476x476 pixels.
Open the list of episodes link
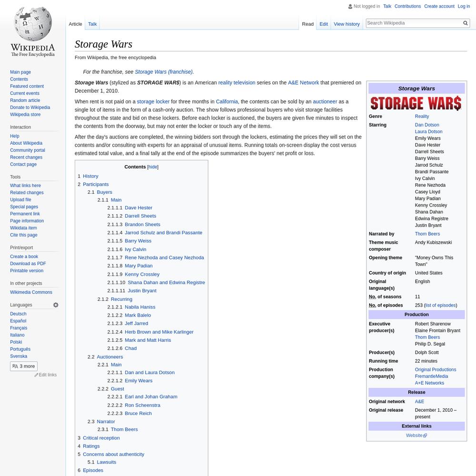(x=440, y=305)
